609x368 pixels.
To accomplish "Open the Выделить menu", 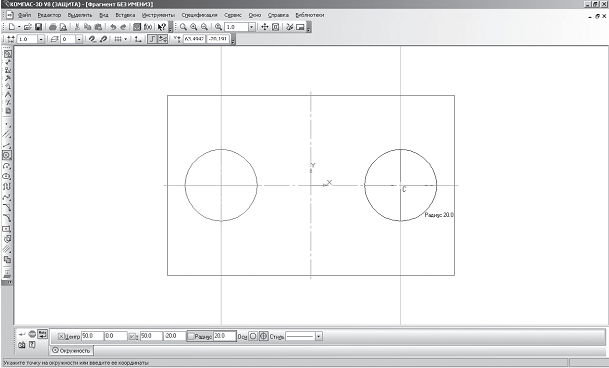I will pyautogui.click(x=80, y=15).
